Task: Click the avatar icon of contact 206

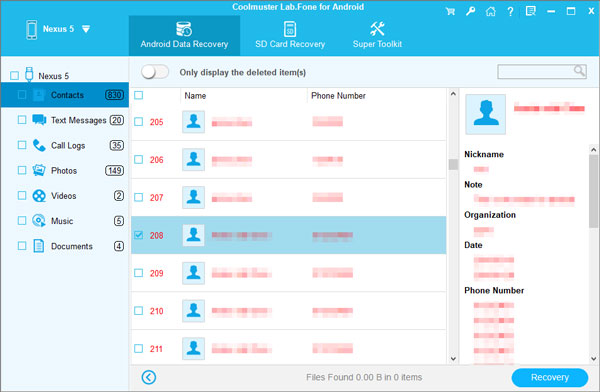Action: click(193, 159)
